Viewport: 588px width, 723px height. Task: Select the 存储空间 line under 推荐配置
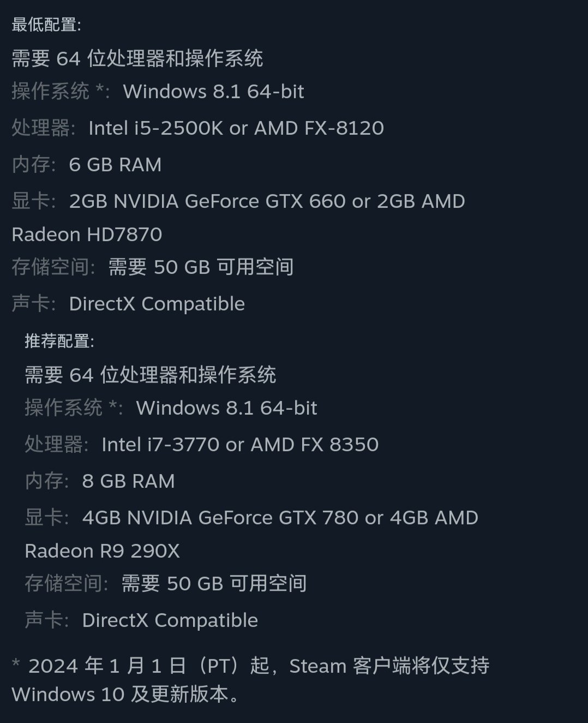[166, 584]
